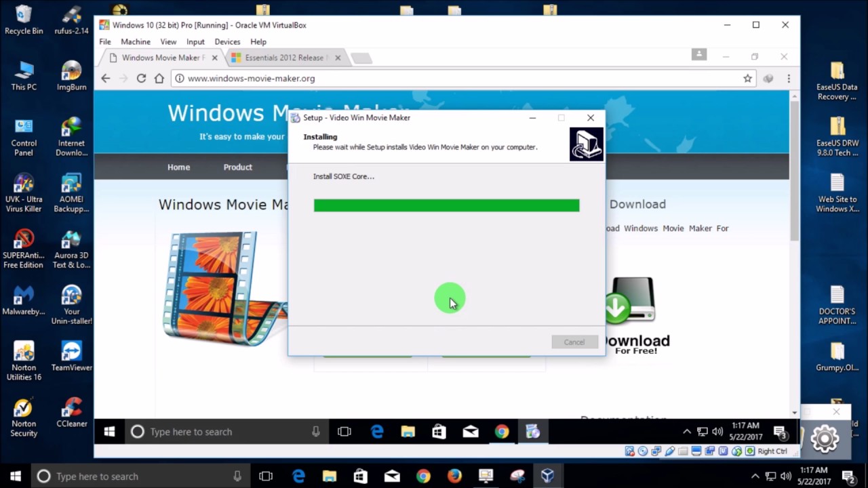Click Home in website navigation
The height and width of the screenshot is (488, 868).
179,167
